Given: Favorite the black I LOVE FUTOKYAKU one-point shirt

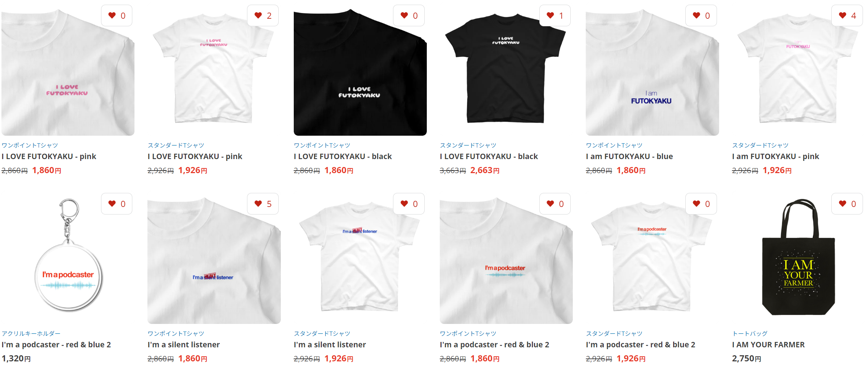Looking at the screenshot, I should click(409, 15).
